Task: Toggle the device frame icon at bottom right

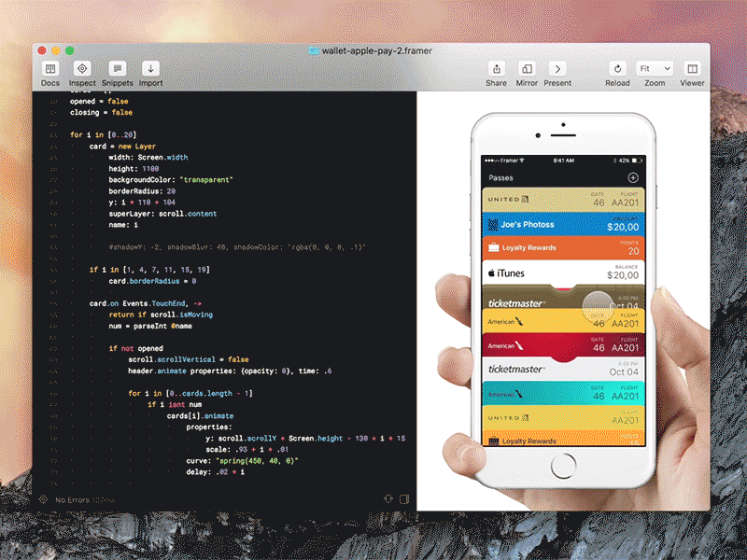Action: coord(404,498)
